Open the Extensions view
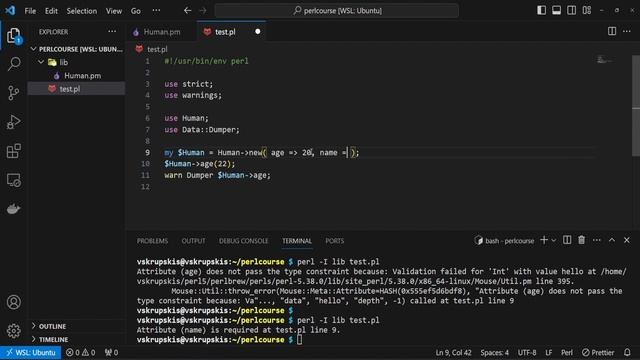640x360 pixels. pyautogui.click(x=14, y=151)
